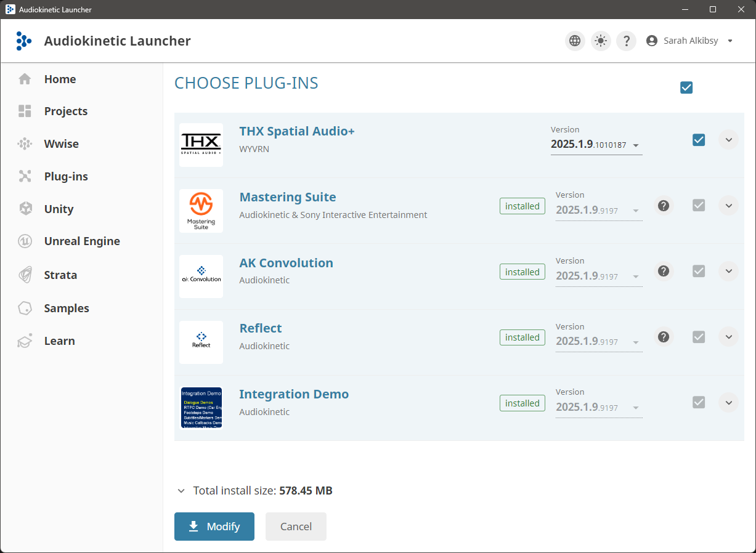756x553 pixels.
Task: Open Mastering Suite version dropdown
Action: click(599, 211)
